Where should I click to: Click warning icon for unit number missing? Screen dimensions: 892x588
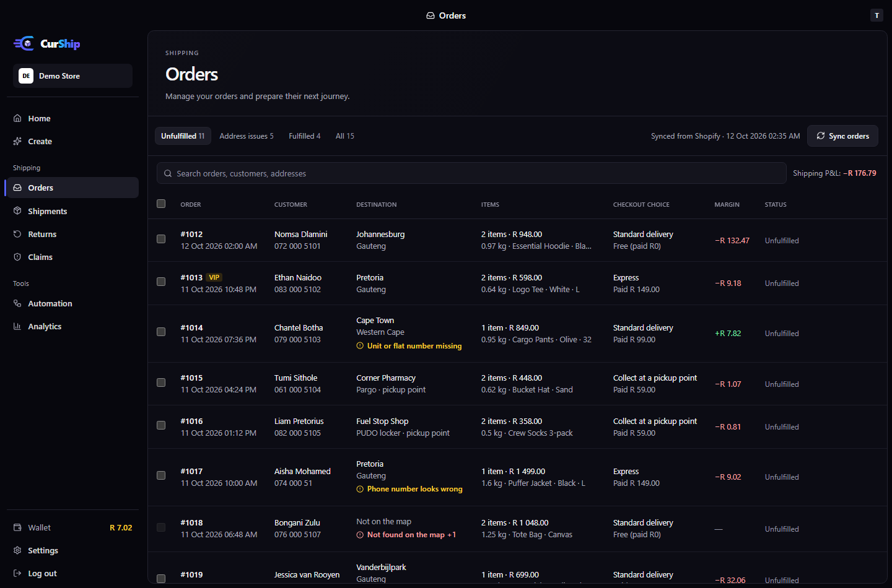click(360, 346)
